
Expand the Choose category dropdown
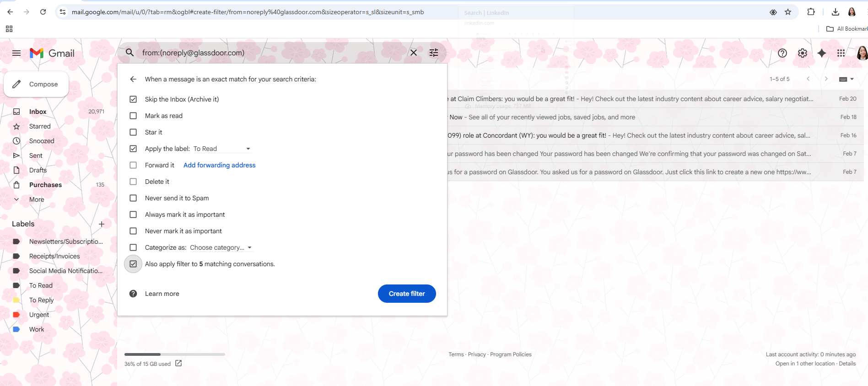click(x=221, y=247)
